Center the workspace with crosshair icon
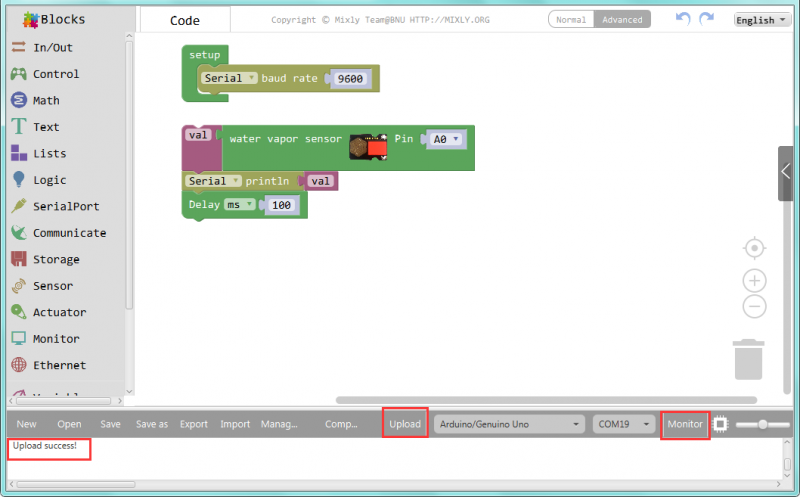Image resolution: width=800 pixels, height=497 pixels. pyautogui.click(x=755, y=247)
